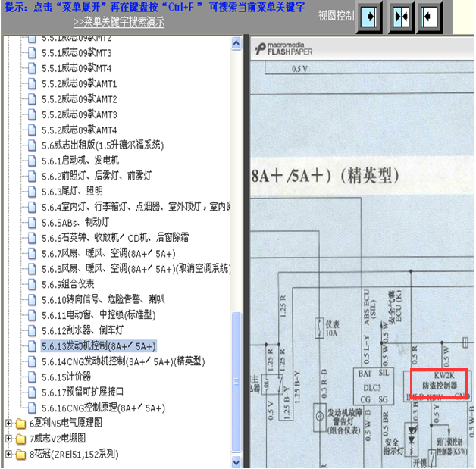Select 5.6.17预留可扩展接口
The height and width of the screenshot is (469, 476).
[x=83, y=392]
